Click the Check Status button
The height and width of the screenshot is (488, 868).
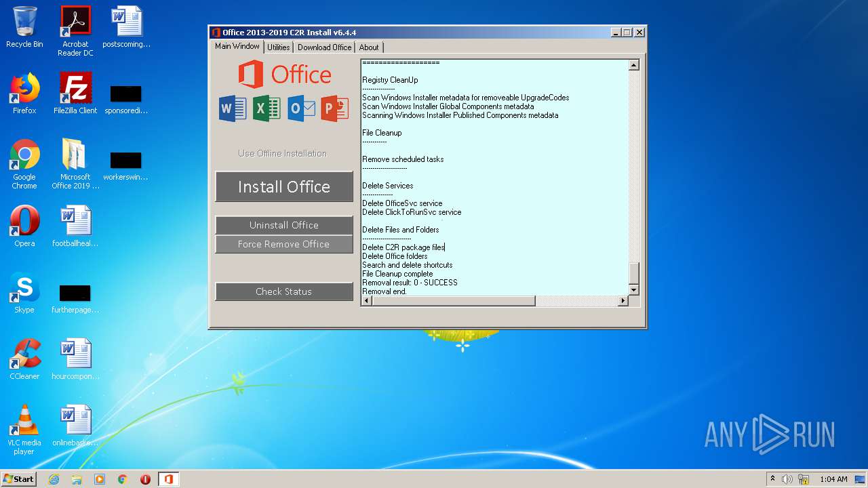(284, 291)
